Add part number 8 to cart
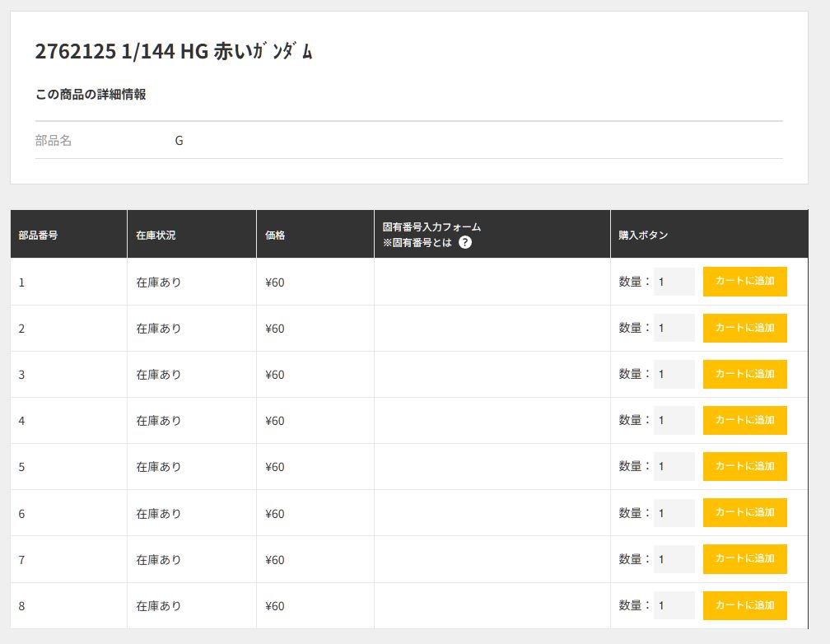Image resolution: width=830 pixels, height=644 pixels. click(x=744, y=605)
